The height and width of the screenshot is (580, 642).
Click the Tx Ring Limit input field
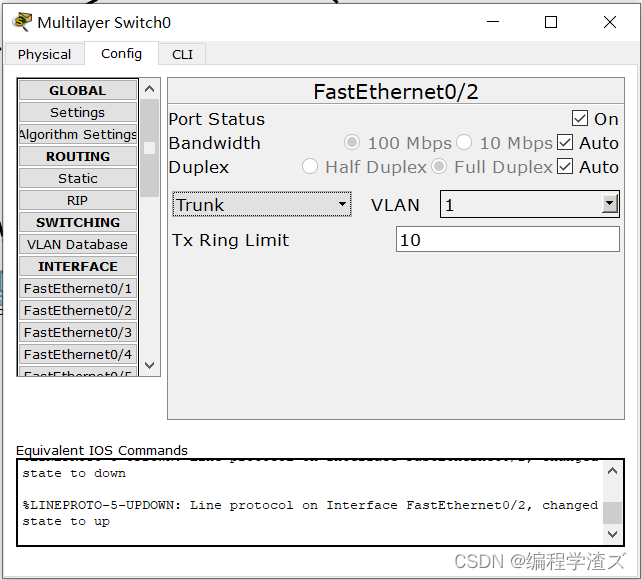tap(507, 240)
